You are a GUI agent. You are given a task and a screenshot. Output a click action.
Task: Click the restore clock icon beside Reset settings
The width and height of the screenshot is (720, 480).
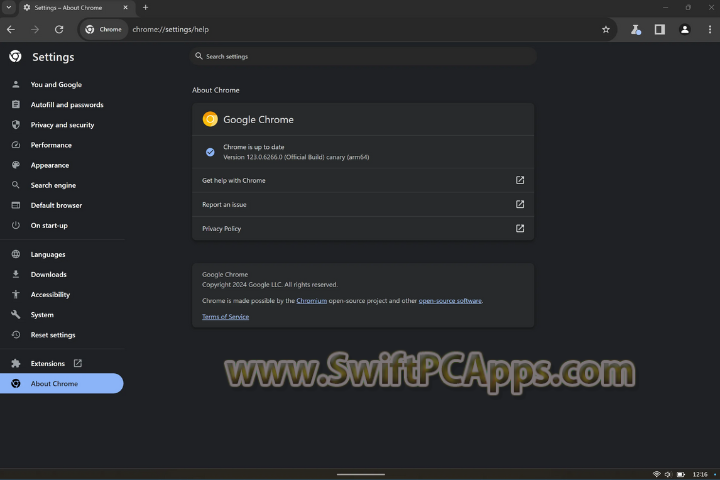point(16,335)
